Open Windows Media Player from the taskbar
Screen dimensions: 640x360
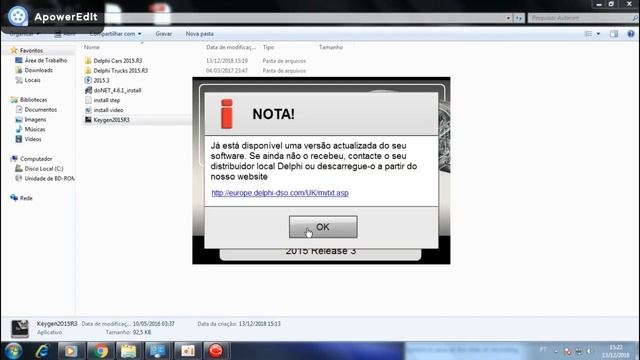[71, 351]
